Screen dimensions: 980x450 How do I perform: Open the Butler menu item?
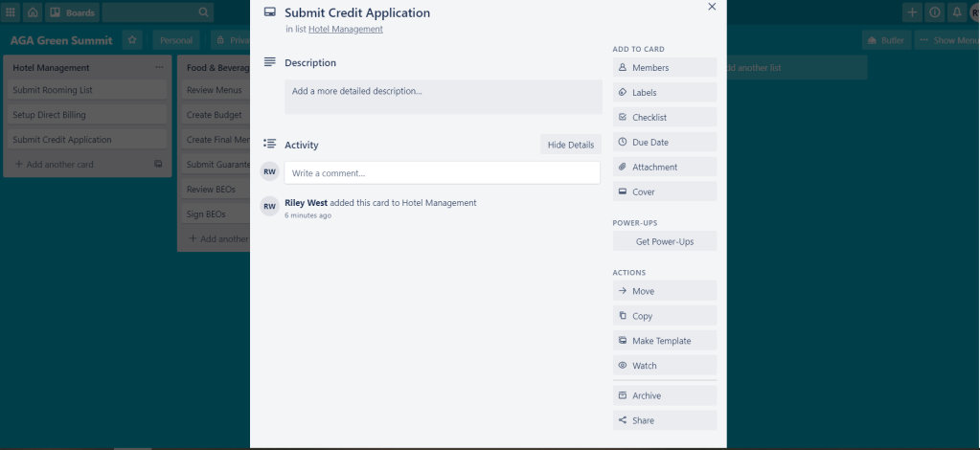(x=886, y=40)
